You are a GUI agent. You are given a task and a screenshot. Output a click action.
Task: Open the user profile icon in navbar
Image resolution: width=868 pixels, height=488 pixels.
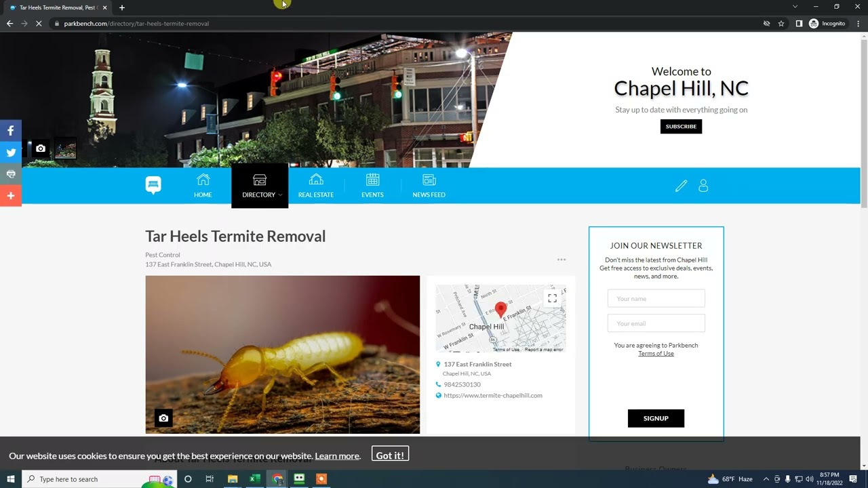pyautogui.click(x=703, y=186)
